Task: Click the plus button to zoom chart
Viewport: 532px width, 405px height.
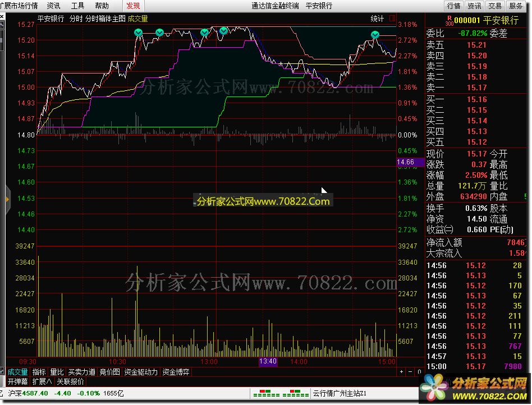Action: click(x=401, y=372)
